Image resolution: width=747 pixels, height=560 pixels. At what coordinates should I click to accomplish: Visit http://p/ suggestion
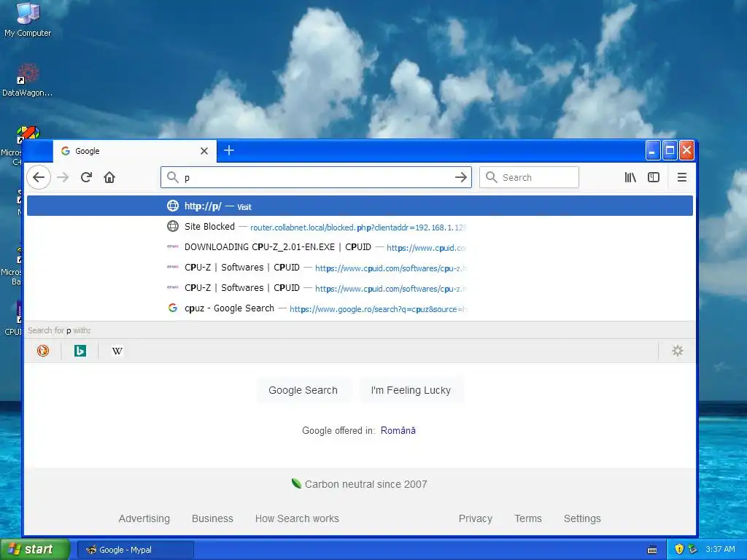tap(360, 206)
